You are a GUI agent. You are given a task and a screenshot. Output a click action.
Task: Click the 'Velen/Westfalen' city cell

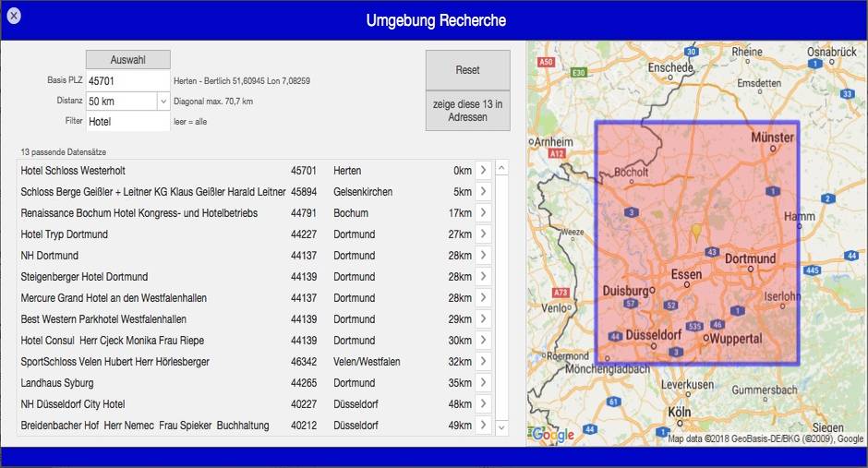[367, 362]
